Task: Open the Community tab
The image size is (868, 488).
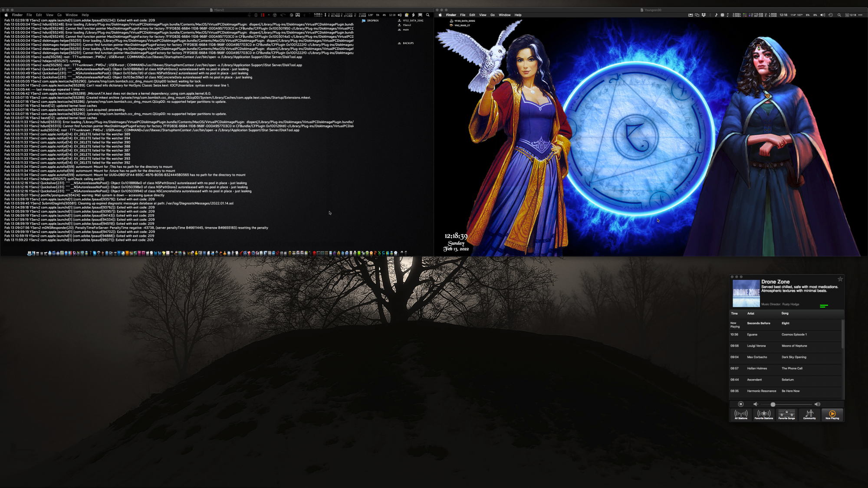Action: click(x=809, y=415)
